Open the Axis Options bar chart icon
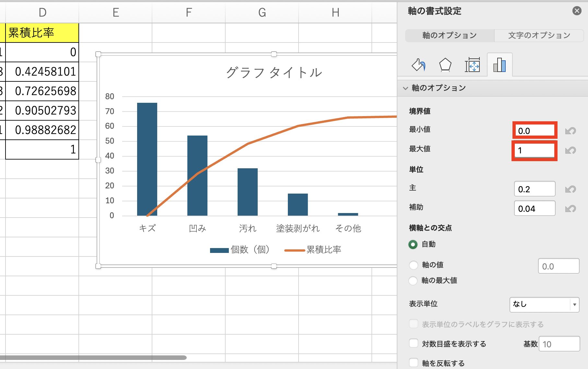Image resolution: width=588 pixels, height=369 pixels. click(500, 65)
